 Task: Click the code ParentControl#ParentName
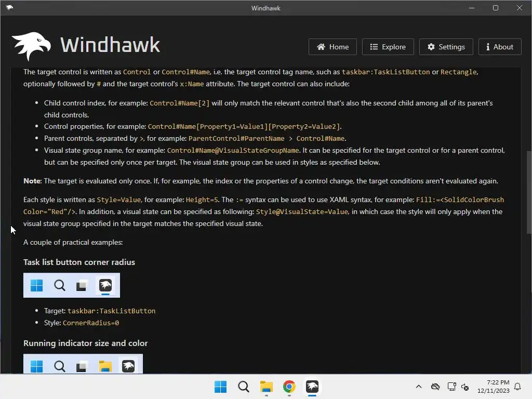click(x=236, y=138)
